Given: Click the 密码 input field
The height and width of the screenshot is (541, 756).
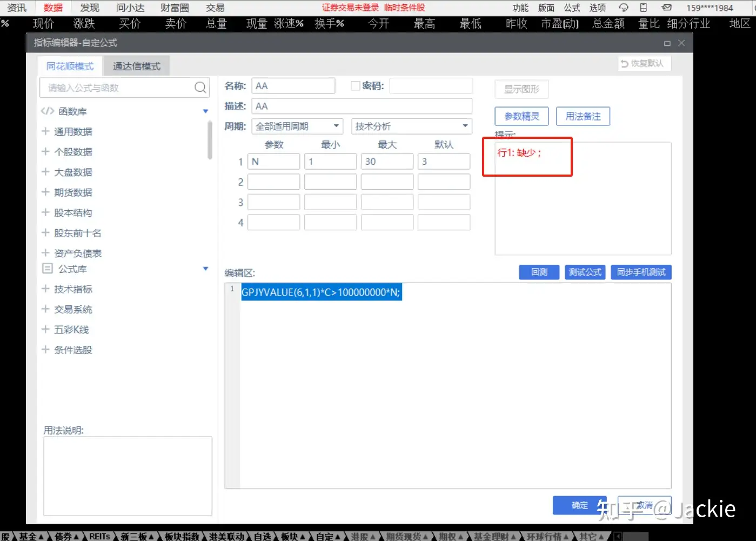Looking at the screenshot, I should click(431, 85).
